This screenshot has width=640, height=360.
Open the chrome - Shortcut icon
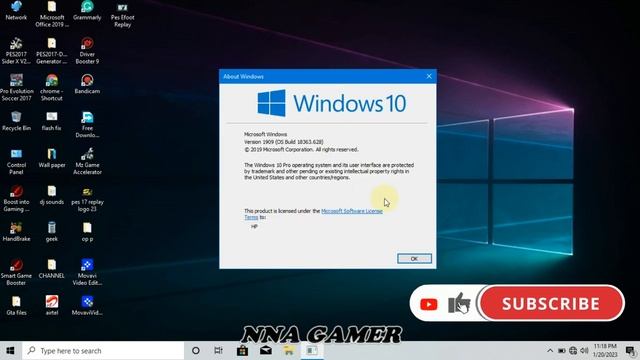click(x=52, y=88)
